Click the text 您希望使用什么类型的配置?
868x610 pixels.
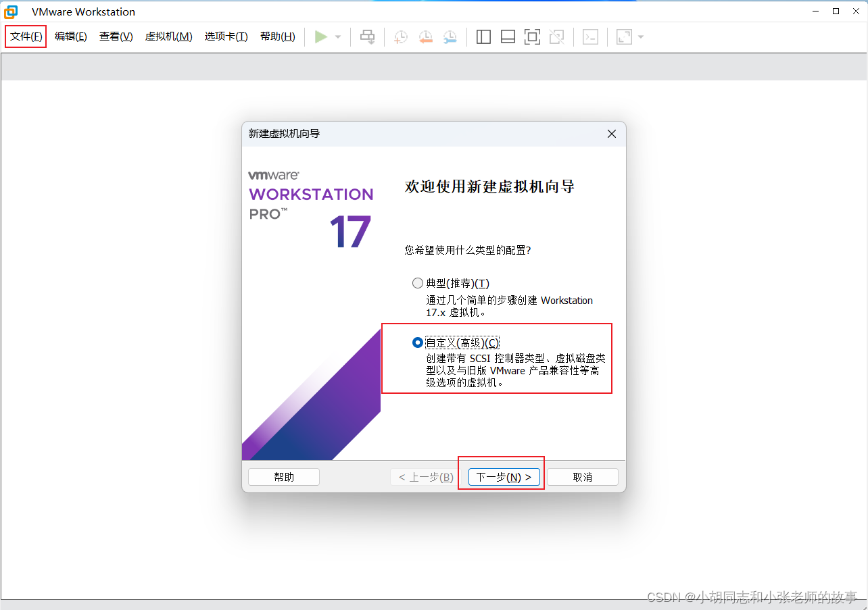[468, 250]
